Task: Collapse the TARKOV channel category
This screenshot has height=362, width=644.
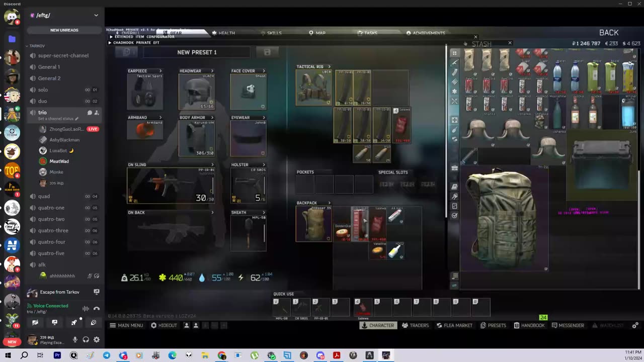Action: 36,46
